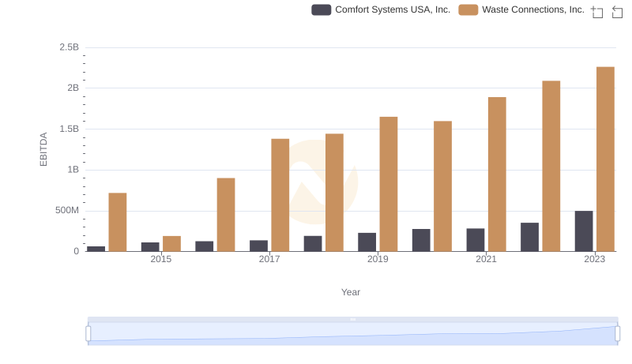Screen dimensions: 632x364
Task: Click the Comfort Systems bar for 2021
Action: click(476, 240)
